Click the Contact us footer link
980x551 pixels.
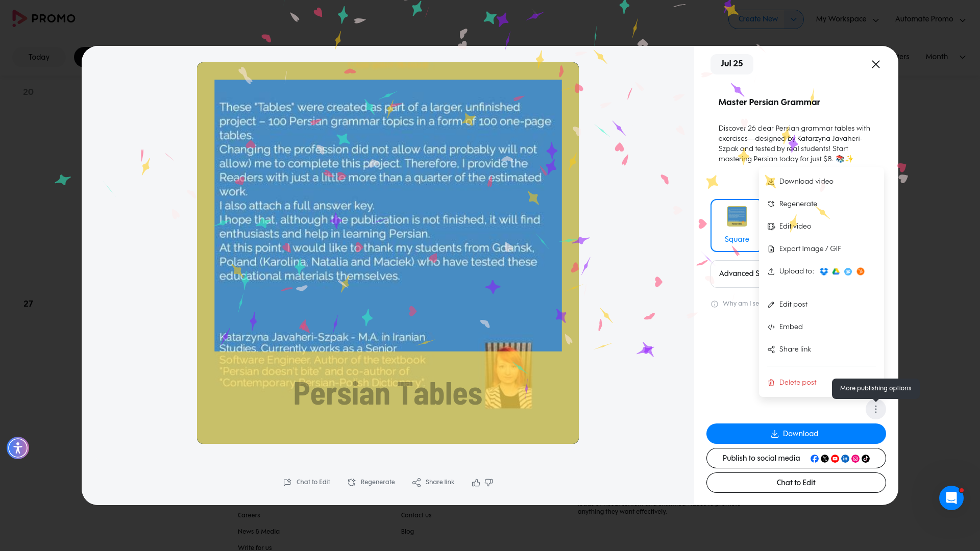click(416, 515)
